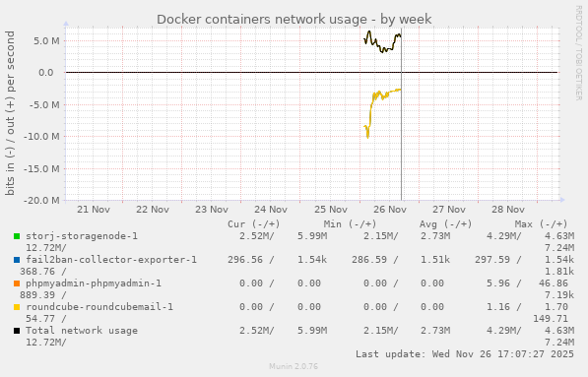Select the 'Total network usage' legend name

(x=82, y=331)
